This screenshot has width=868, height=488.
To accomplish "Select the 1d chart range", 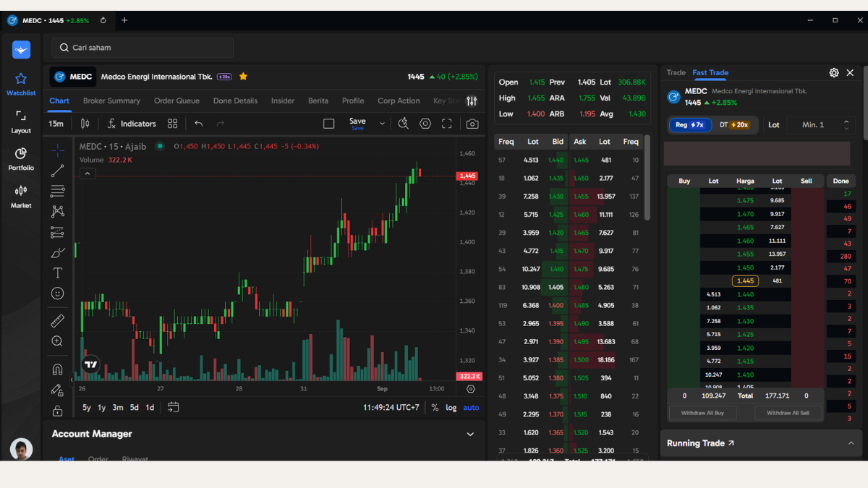I will (x=150, y=408).
